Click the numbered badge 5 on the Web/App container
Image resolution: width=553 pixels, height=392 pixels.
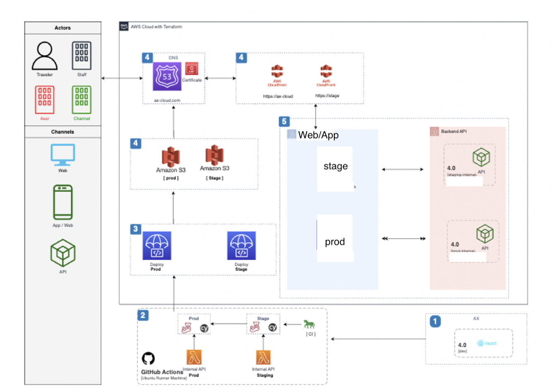click(284, 122)
